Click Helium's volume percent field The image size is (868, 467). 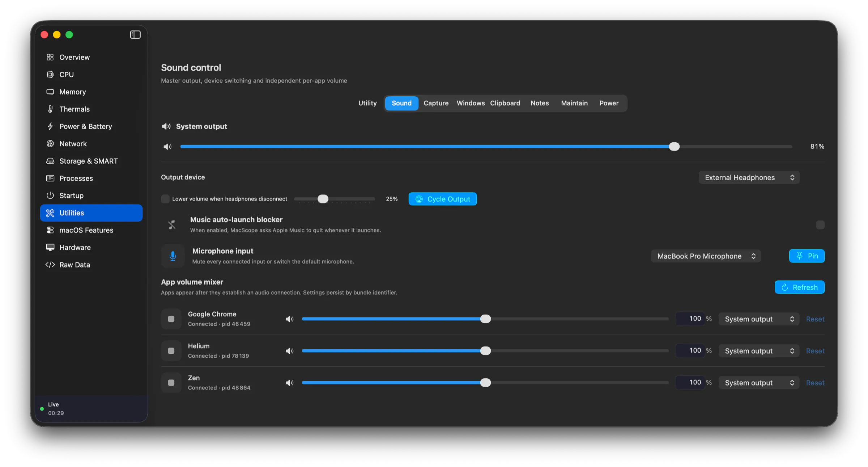pos(690,350)
